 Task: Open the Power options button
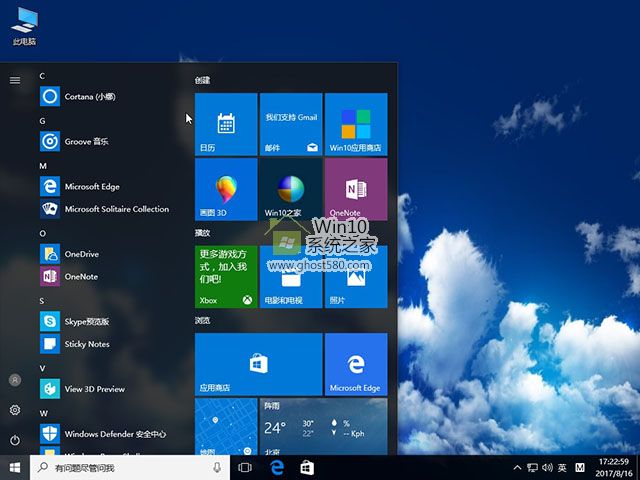click(15, 440)
